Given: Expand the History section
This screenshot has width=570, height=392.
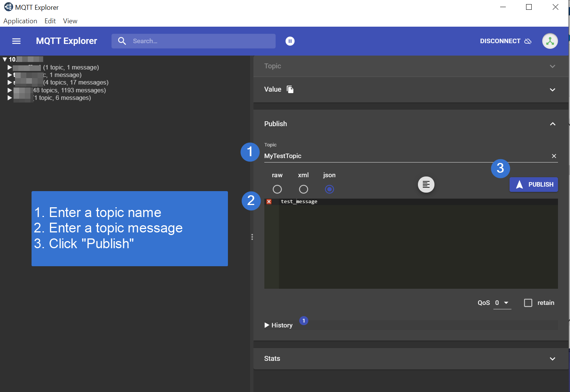Looking at the screenshot, I should pyautogui.click(x=278, y=325).
